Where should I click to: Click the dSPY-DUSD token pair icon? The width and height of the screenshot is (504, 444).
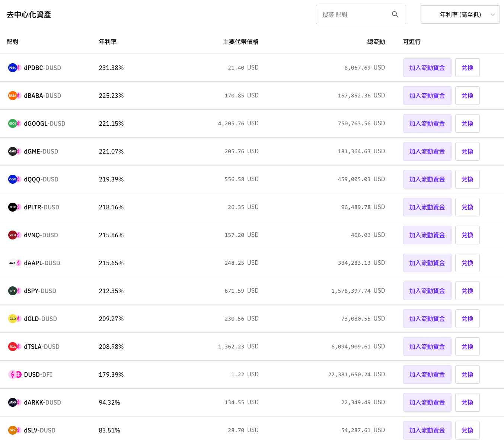point(15,291)
